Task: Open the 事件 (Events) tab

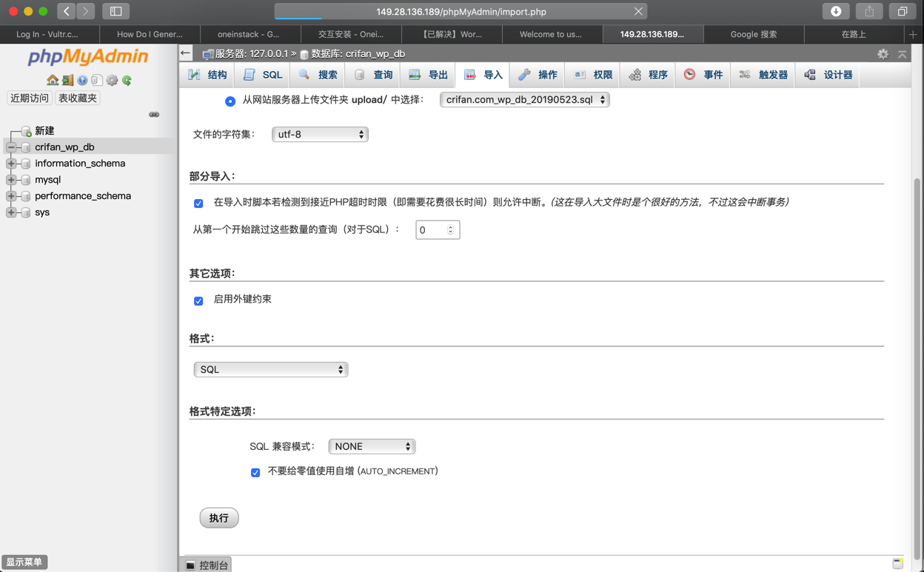Action: [x=703, y=75]
